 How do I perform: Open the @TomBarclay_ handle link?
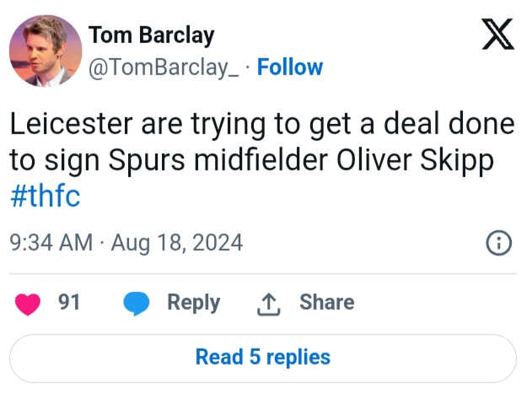(164, 68)
